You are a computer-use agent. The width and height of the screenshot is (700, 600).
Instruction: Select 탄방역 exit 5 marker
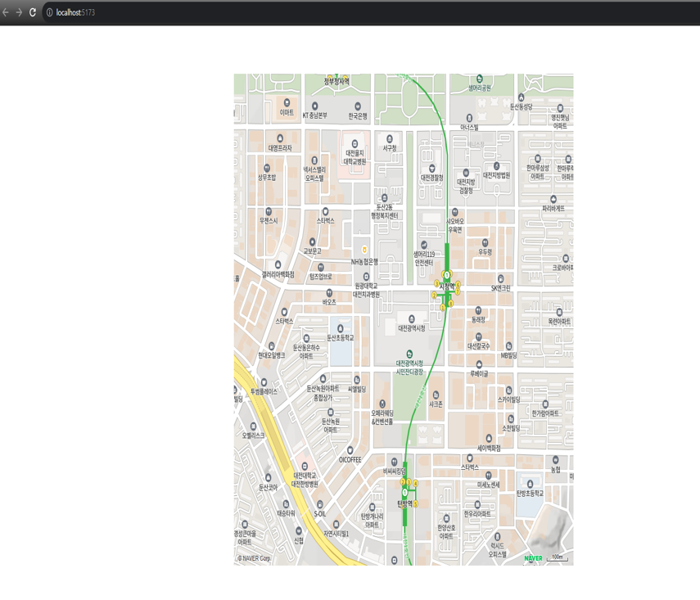pyautogui.click(x=416, y=504)
